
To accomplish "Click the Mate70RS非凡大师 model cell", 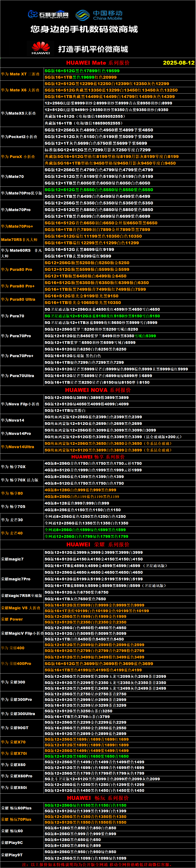I will (x=22, y=240).
